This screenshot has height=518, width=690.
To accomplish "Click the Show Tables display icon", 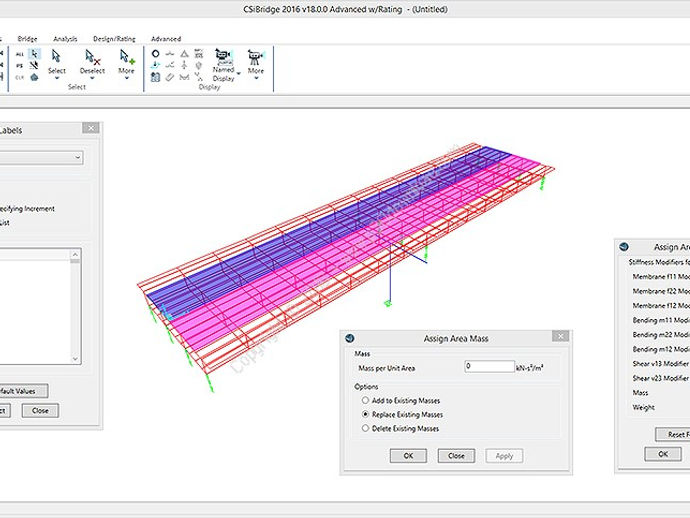I will click(155, 77).
